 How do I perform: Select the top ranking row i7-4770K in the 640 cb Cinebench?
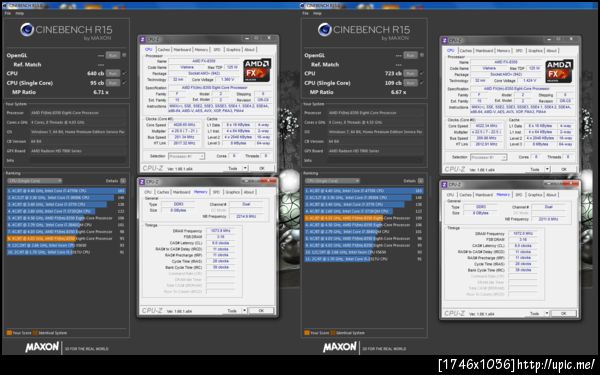point(66,191)
